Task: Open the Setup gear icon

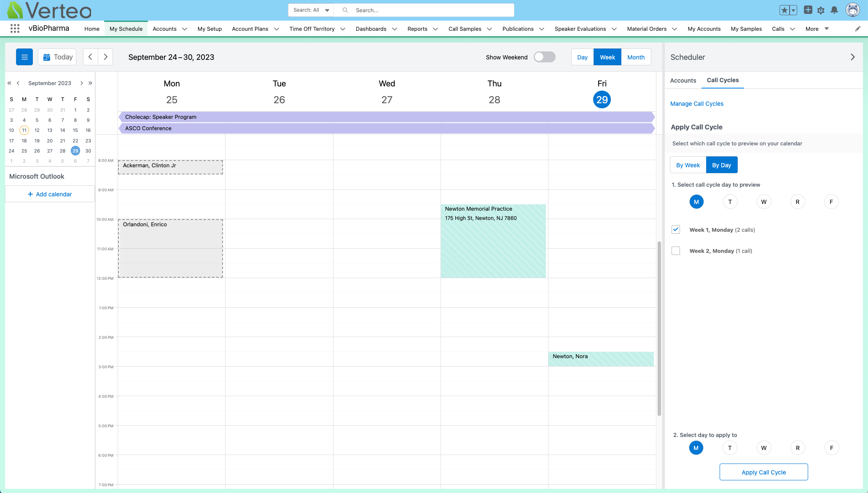Action: click(x=821, y=10)
